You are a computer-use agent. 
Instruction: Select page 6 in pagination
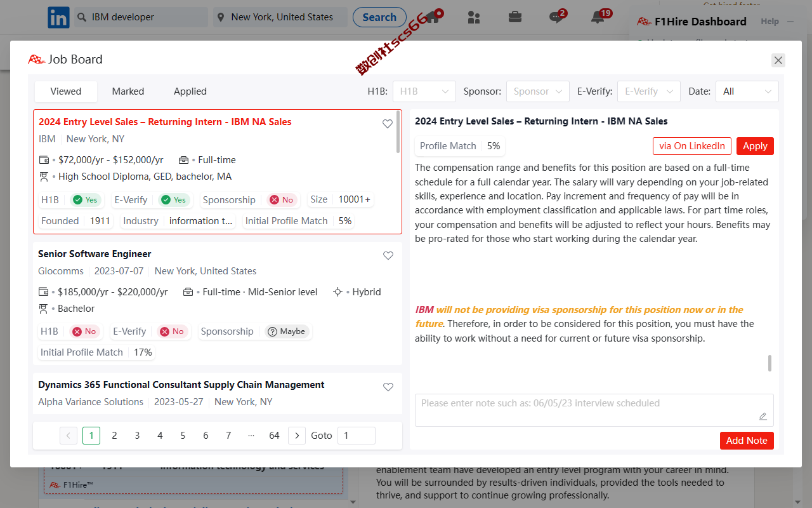(x=206, y=436)
